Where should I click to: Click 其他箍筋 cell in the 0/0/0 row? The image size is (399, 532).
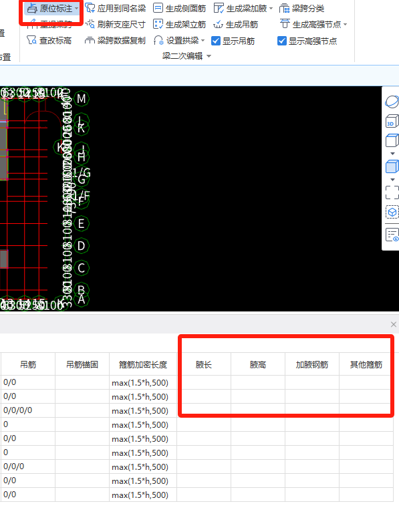pyautogui.click(x=366, y=467)
